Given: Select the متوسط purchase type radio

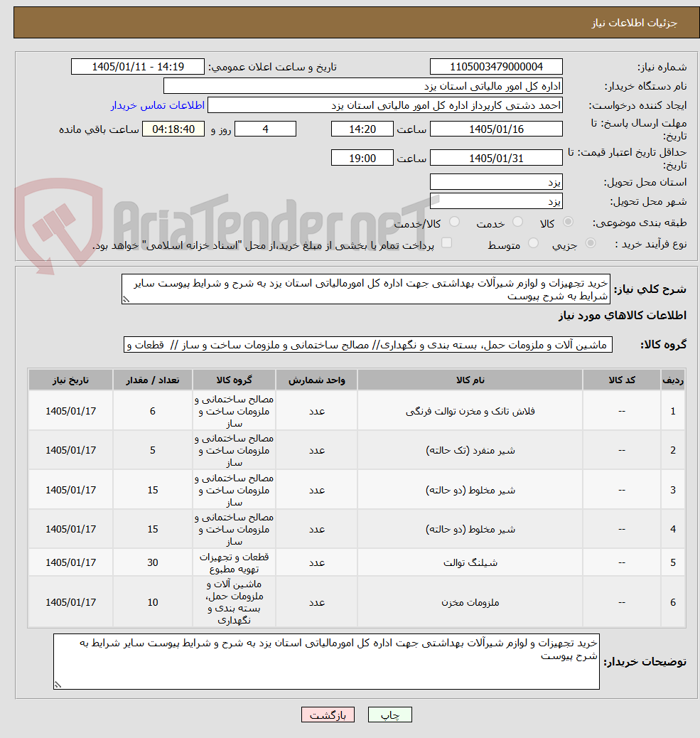Looking at the screenshot, I should click(x=533, y=243).
